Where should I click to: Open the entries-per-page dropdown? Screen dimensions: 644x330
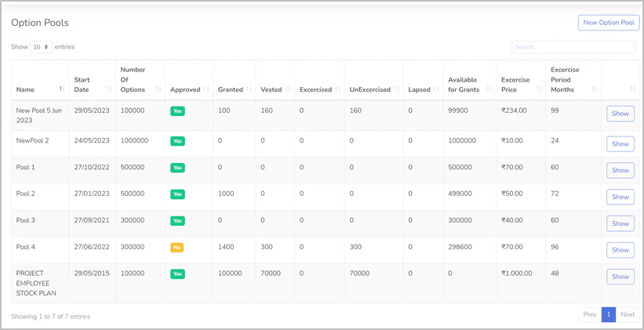41,47
